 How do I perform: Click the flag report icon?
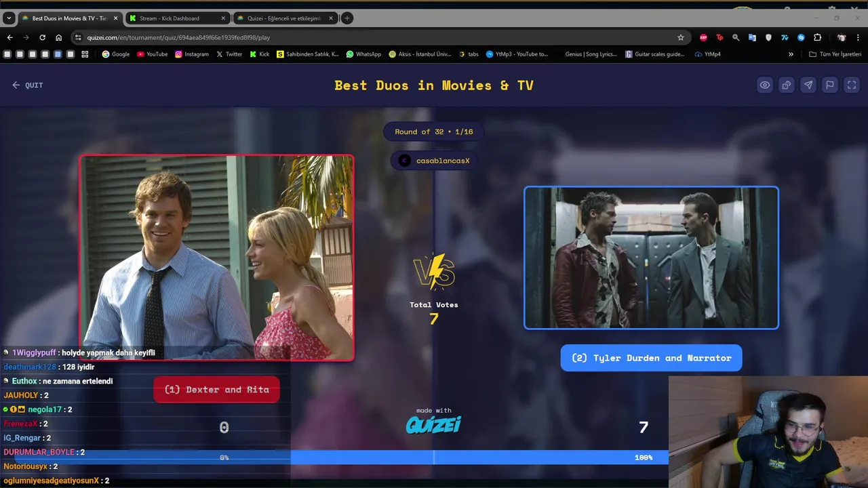[830, 85]
